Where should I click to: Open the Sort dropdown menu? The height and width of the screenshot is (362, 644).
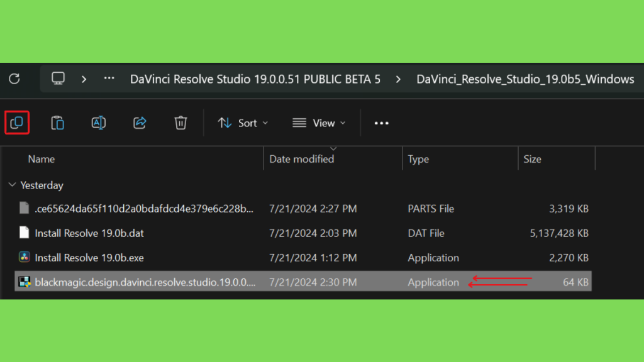coord(243,123)
